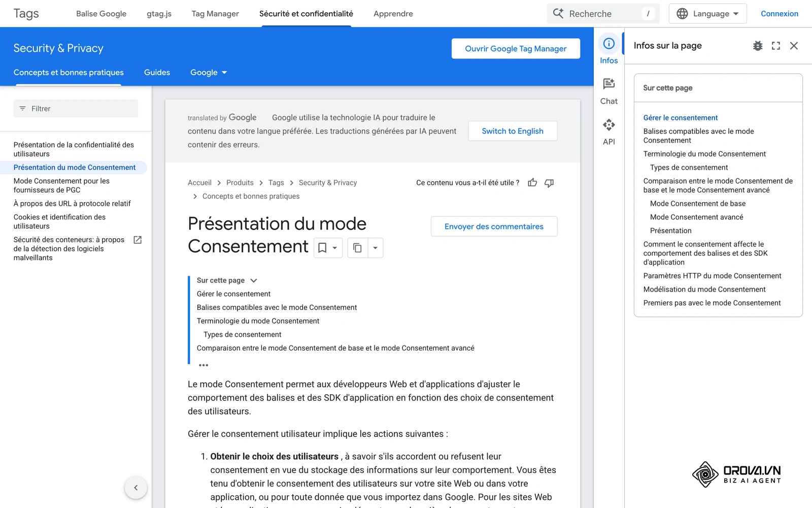Click the Accueil breadcrumb link
Screen dimensions: 812x508
(199, 183)
